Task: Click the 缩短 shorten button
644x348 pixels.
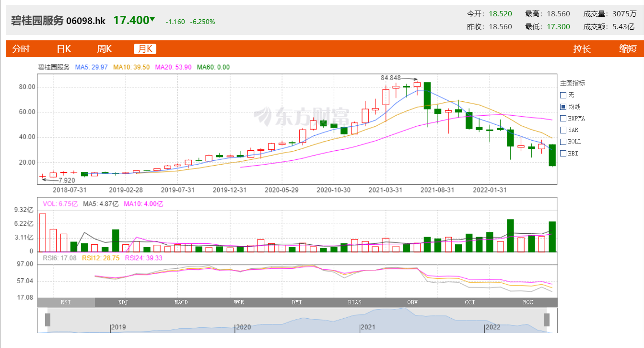Action: pyautogui.click(x=628, y=48)
